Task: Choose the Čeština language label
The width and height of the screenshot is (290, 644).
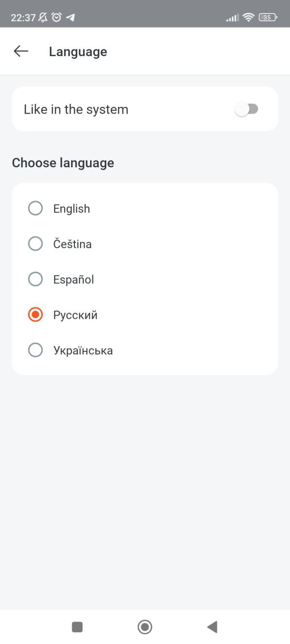Action: click(72, 244)
